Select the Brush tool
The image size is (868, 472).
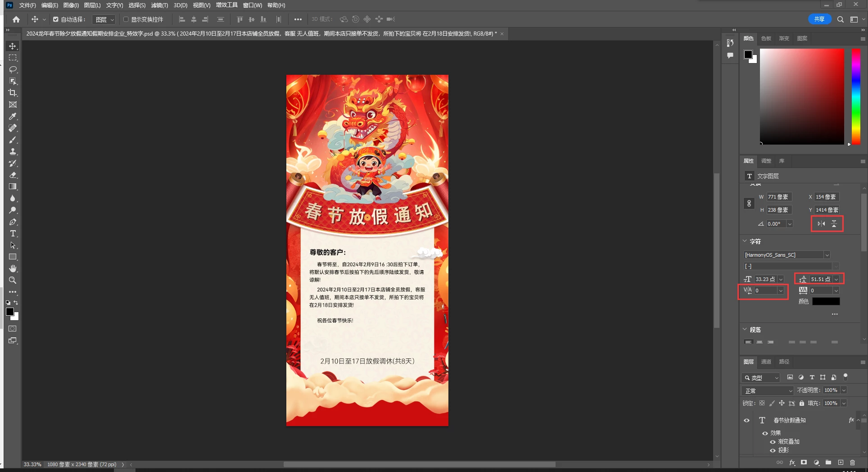(13, 140)
